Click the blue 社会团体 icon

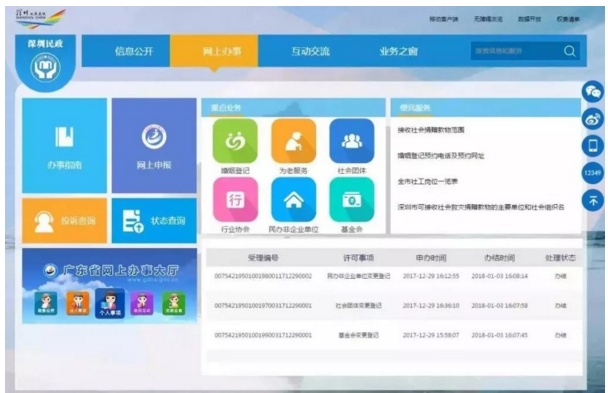point(352,141)
